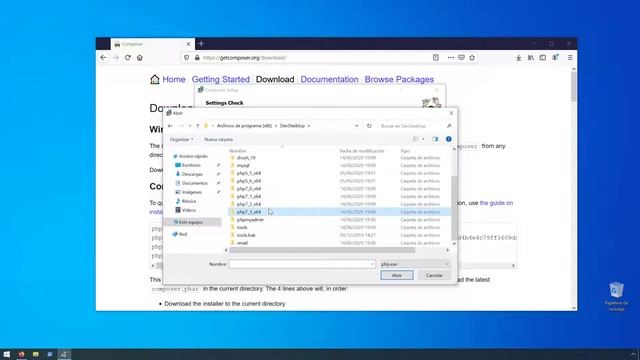Viewport: 640px width, 360px height.
Task: Click Archivos de programa (x86) breadcrumb
Action: 244,126
